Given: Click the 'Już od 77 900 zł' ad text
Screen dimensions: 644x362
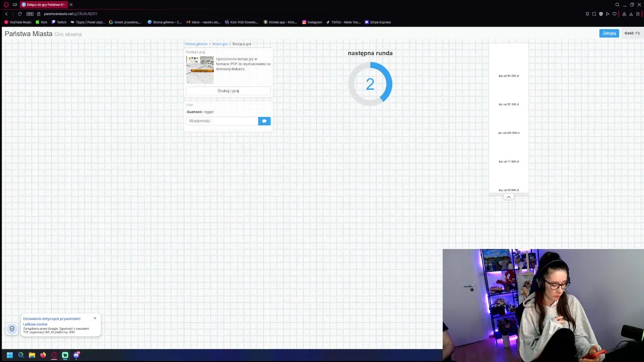Looking at the screenshot, I should point(509,161).
